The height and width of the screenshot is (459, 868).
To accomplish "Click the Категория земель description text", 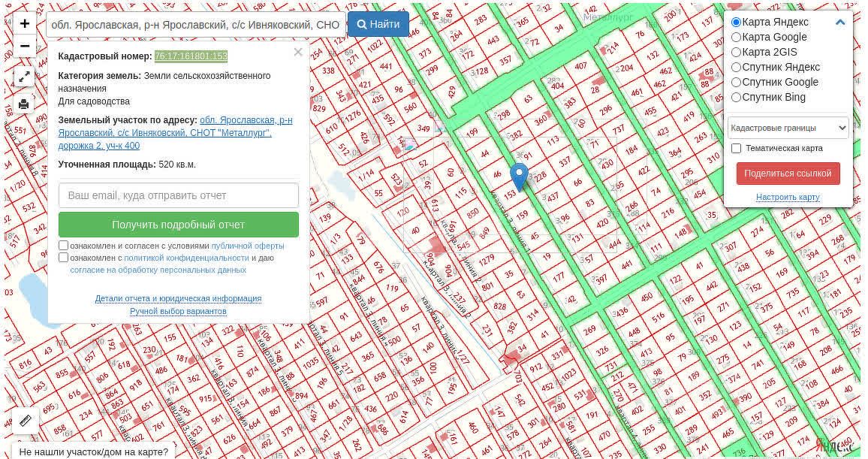I will click(x=164, y=88).
